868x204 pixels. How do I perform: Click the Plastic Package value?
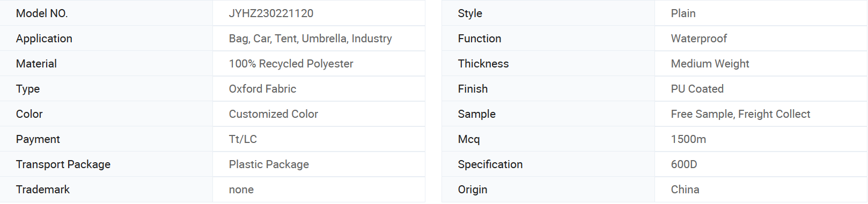coord(269,164)
